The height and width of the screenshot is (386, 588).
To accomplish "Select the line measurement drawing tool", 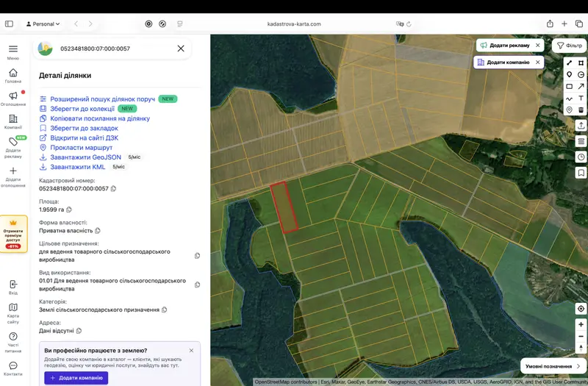I will [x=569, y=63].
